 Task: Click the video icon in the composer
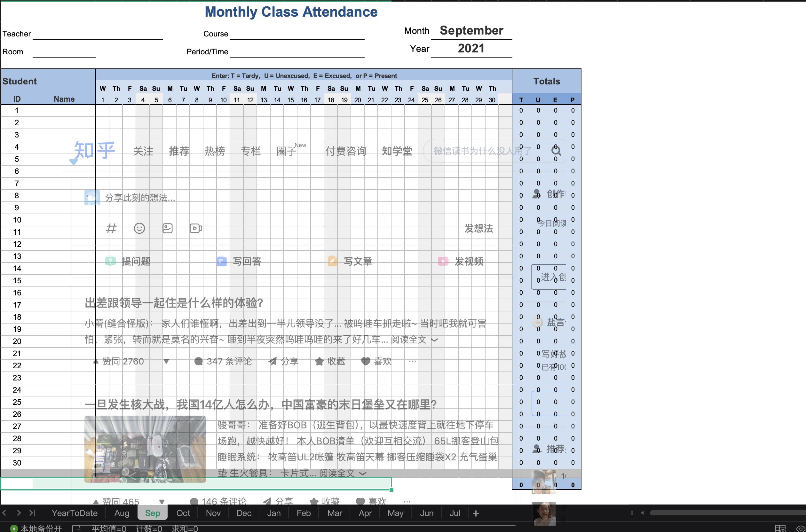(195, 228)
